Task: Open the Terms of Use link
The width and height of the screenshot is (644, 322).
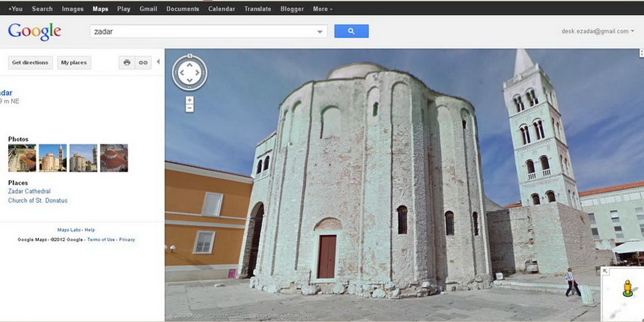Action: [101, 240]
